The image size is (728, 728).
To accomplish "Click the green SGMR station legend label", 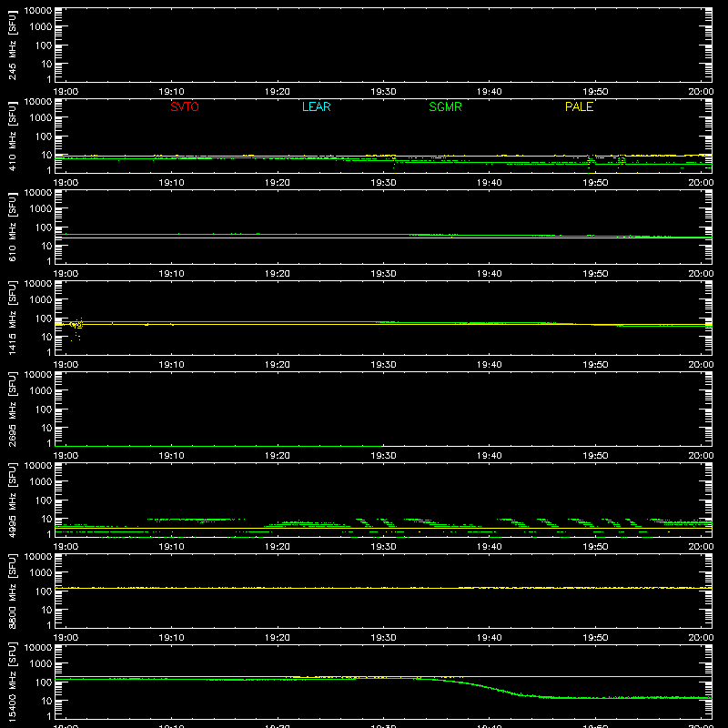I will coord(445,106).
